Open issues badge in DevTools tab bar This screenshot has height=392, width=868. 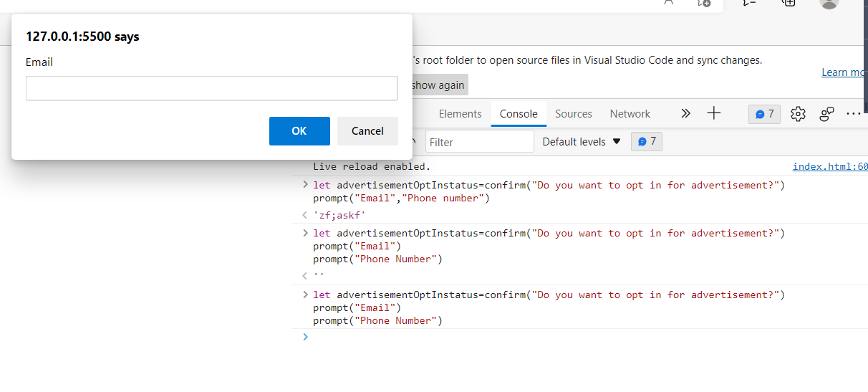[x=764, y=114]
